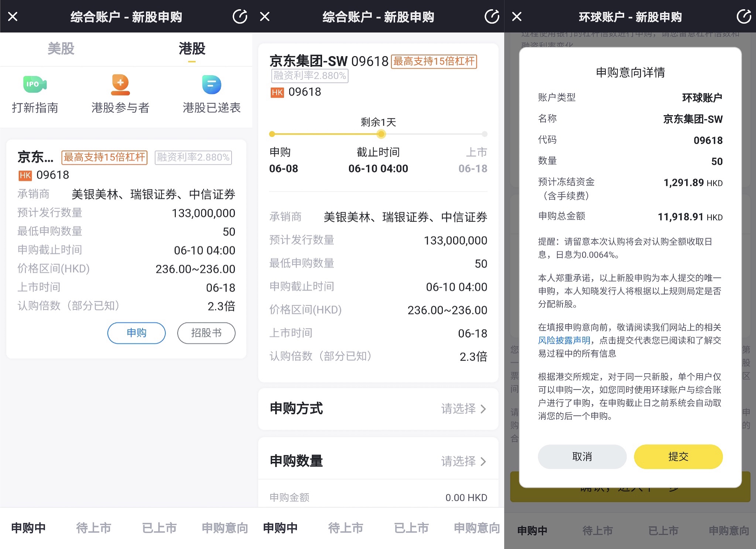The image size is (756, 549).
Task: Click the 0.00 HKD 申购金额 value
Action: coord(466,498)
